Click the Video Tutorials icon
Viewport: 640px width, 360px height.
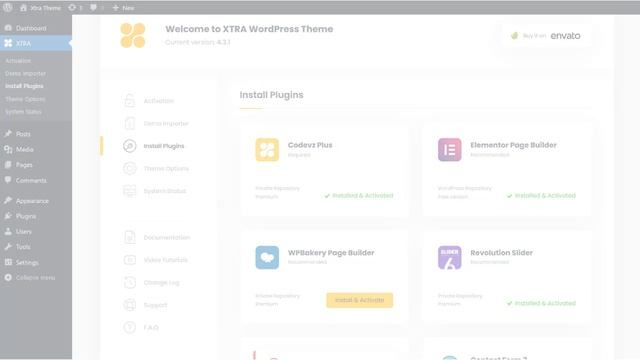[129, 260]
